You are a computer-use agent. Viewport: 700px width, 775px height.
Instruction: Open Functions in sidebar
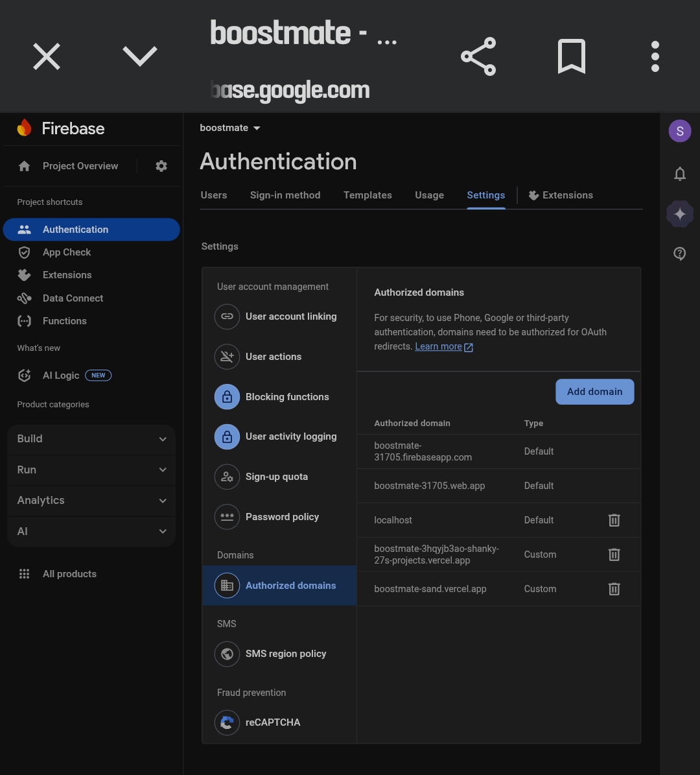coord(91,321)
